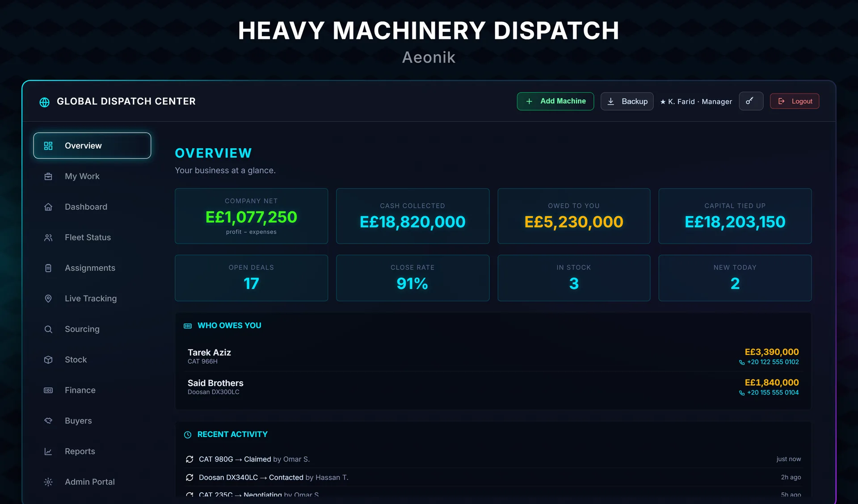Open the Owed To You card
This screenshot has width=858, height=504.
click(574, 216)
